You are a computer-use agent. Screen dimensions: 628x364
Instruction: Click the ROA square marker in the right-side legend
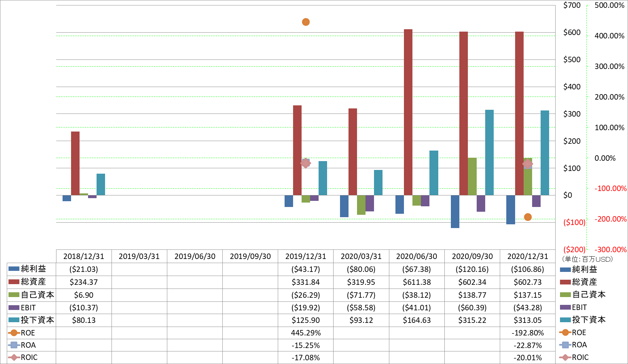point(565,345)
